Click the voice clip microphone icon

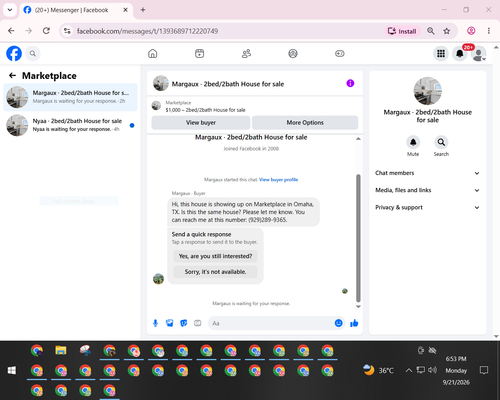(155, 323)
